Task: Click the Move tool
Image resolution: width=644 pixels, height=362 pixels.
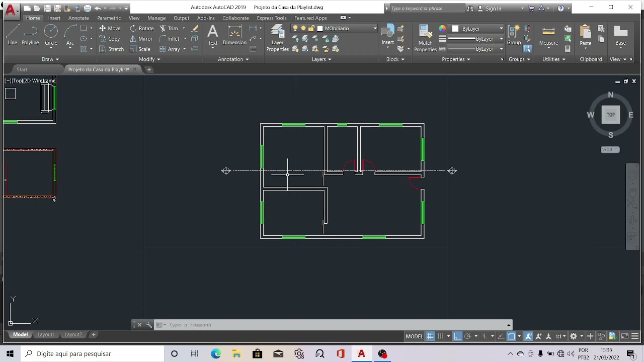Action: click(x=110, y=28)
